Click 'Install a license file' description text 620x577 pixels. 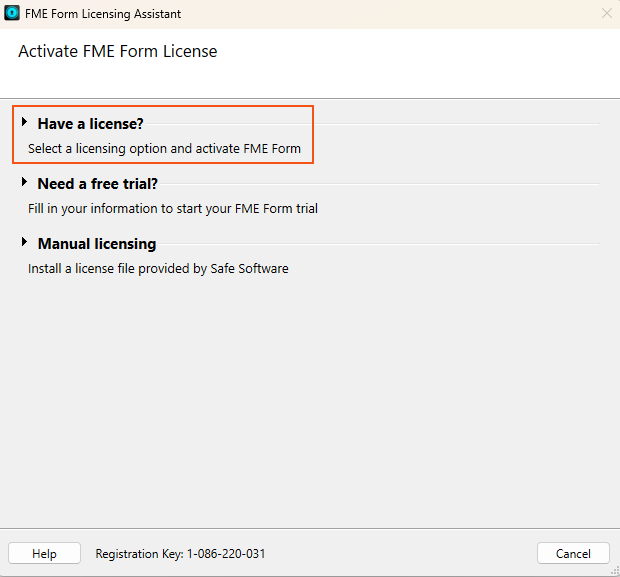(x=158, y=269)
